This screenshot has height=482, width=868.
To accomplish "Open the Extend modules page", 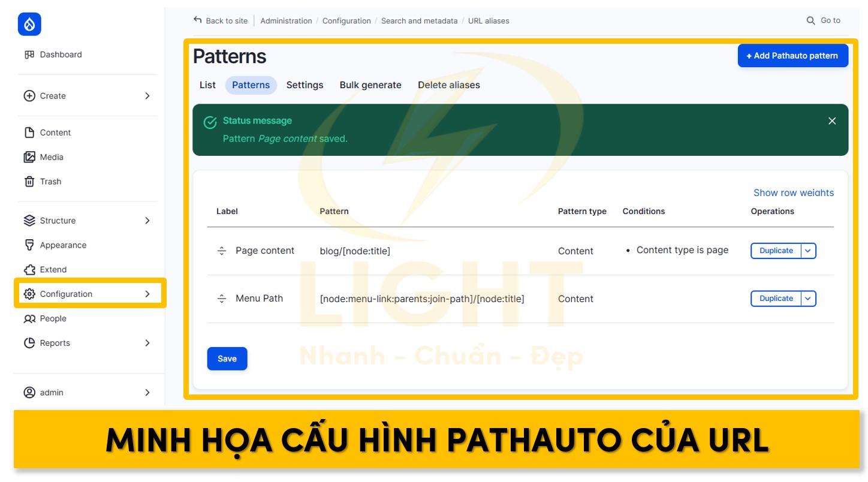I will click(53, 270).
